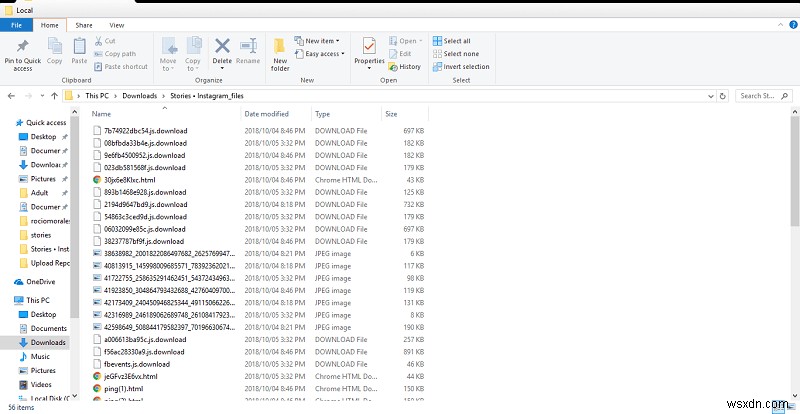The height and width of the screenshot is (414, 800).
Task: Click the Edit command in ribbon
Action: point(400,54)
